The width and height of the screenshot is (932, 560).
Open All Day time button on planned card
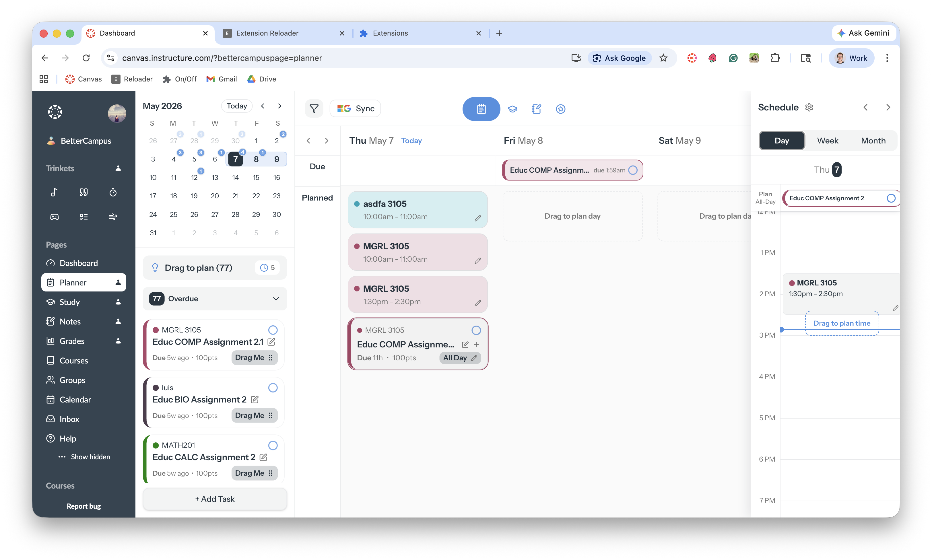(x=460, y=358)
